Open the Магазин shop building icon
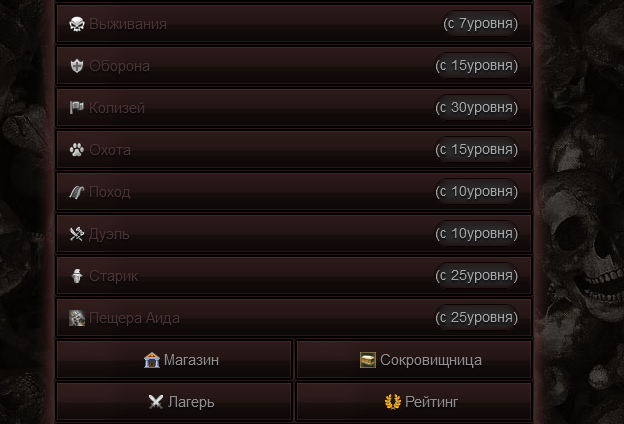624x424 pixels. (152, 360)
